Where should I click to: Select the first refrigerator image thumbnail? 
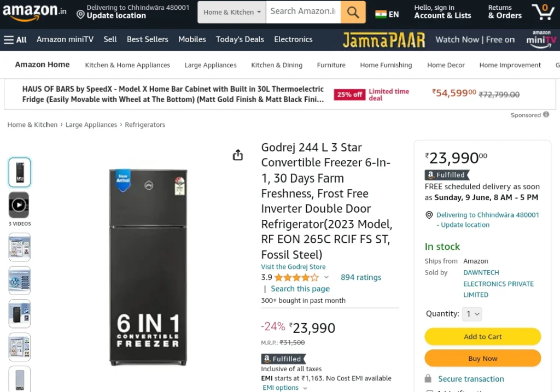(x=20, y=172)
